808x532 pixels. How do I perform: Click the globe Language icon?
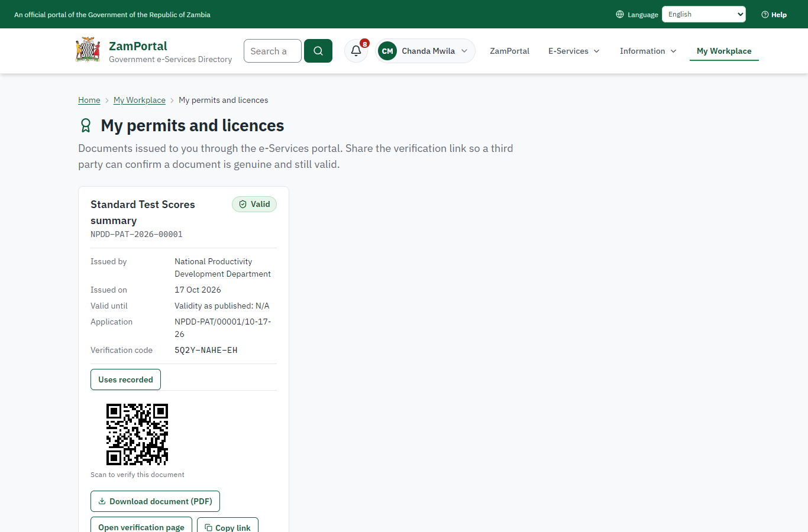[620, 14]
